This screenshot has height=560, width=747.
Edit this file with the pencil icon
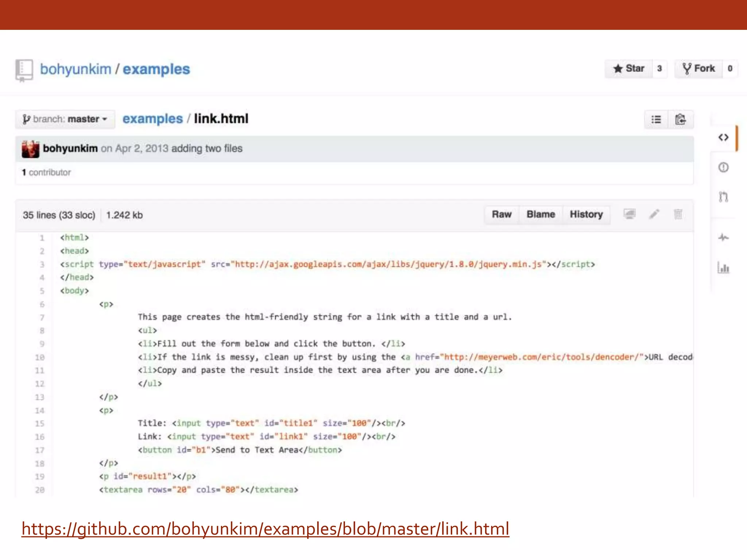coord(654,214)
